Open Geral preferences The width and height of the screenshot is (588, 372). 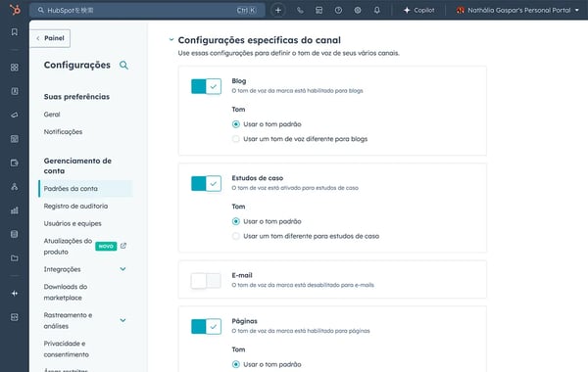click(x=52, y=115)
